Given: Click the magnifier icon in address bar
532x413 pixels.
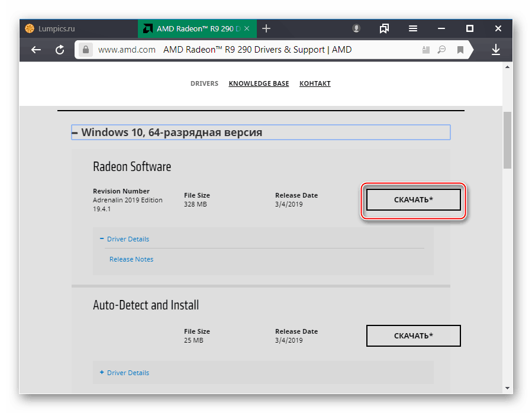Looking at the screenshot, I should click(441, 50).
